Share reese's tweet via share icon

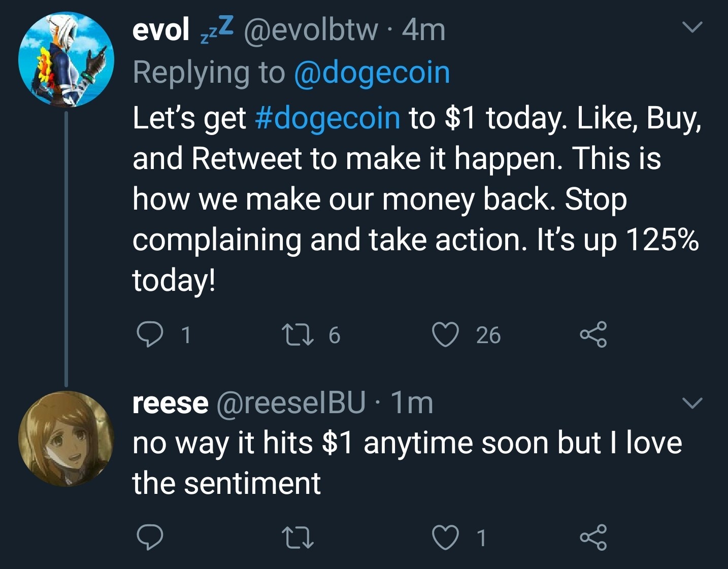[x=593, y=538]
